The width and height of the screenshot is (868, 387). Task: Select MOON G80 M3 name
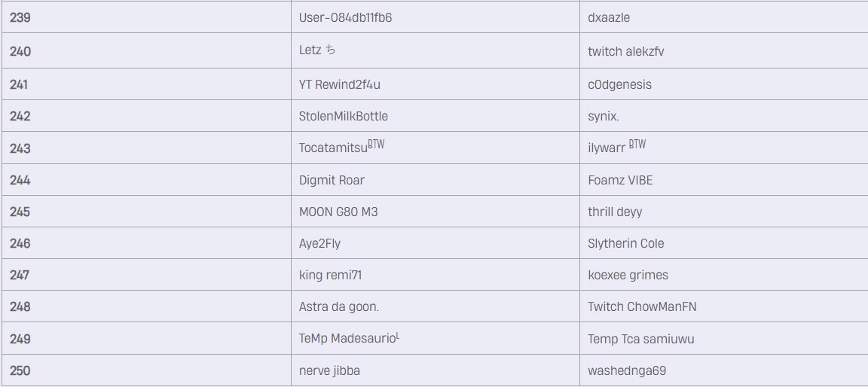(338, 212)
